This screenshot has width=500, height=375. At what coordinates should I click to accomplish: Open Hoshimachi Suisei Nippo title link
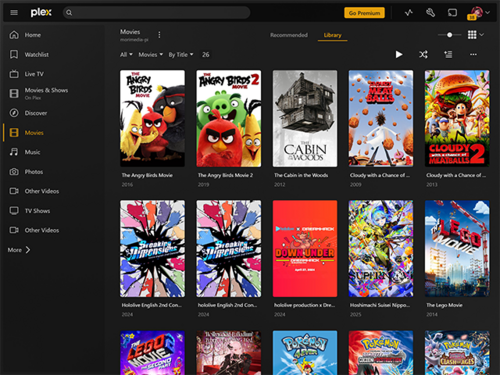coord(380,305)
